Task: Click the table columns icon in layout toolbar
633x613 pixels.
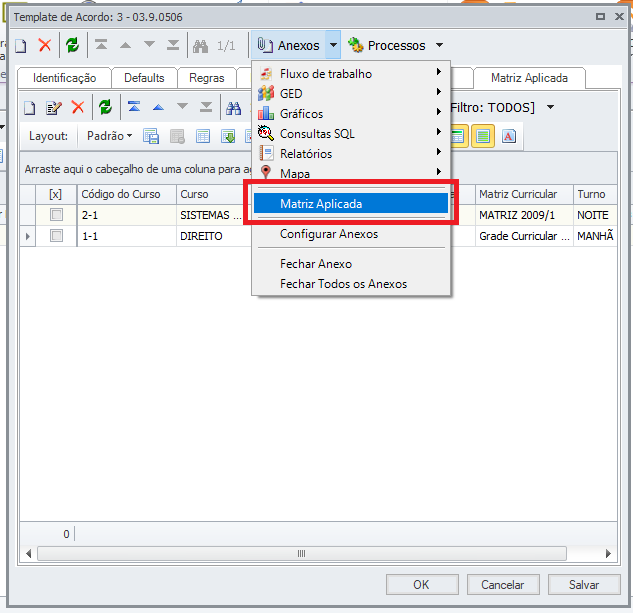Action: tap(203, 136)
